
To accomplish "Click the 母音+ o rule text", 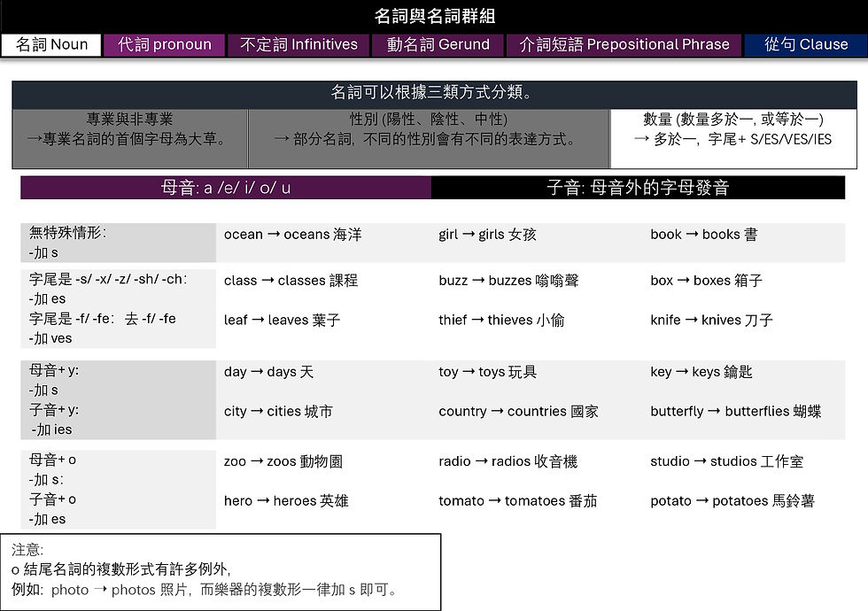I will [x=52, y=460].
